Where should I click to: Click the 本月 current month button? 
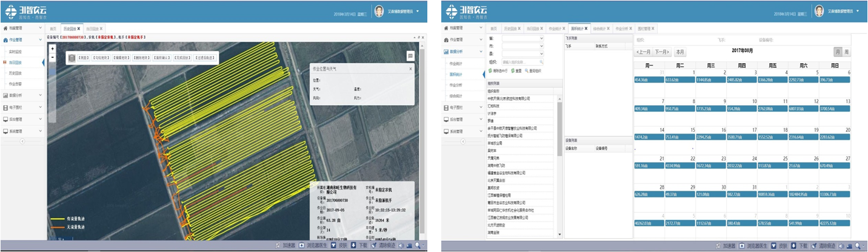pyautogui.click(x=680, y=52)
